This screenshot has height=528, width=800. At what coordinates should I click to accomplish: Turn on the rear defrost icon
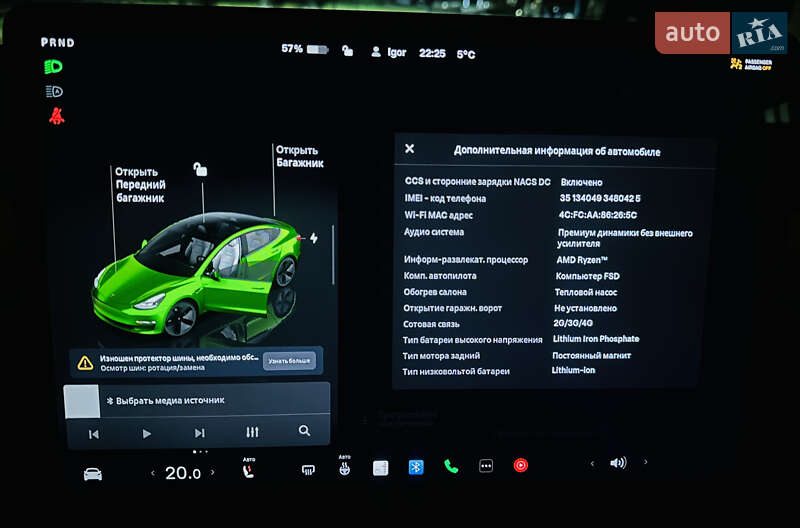308,470
